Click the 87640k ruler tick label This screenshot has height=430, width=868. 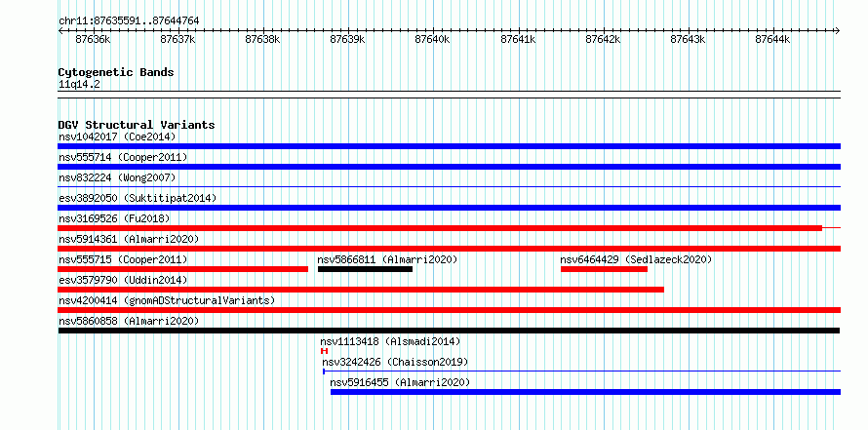[432, 39]
